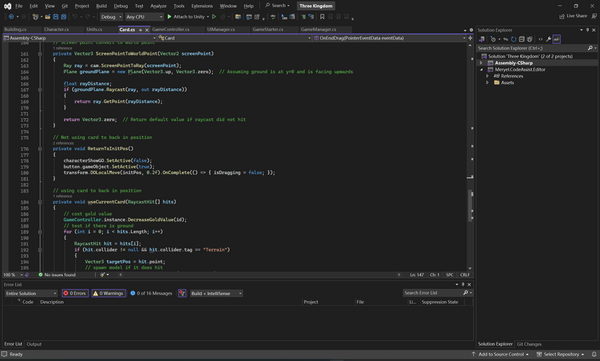Click the Search button in the title bar
This screenshot has height=361, width=600.
[x=278, y=6]
